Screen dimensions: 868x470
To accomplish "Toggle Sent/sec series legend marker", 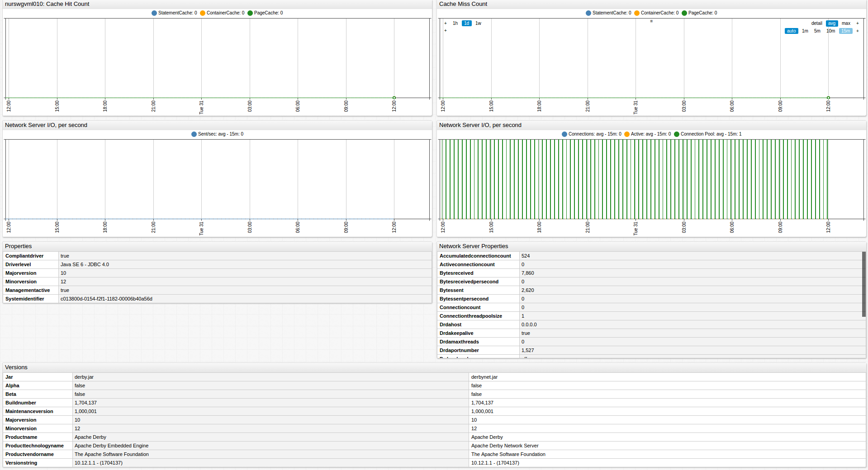I will (x=194, y=134).
